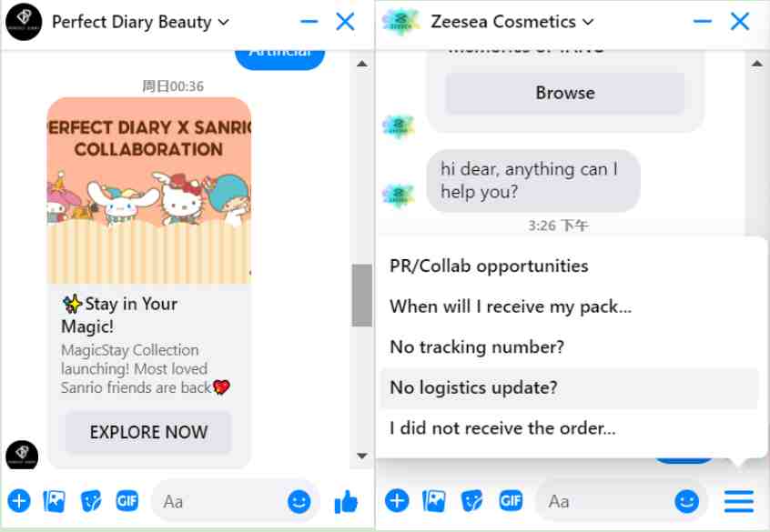Click the EXPLORE NOW button
Image resolution: width=770 pixels, height=532 pixels.
[148, 432]
